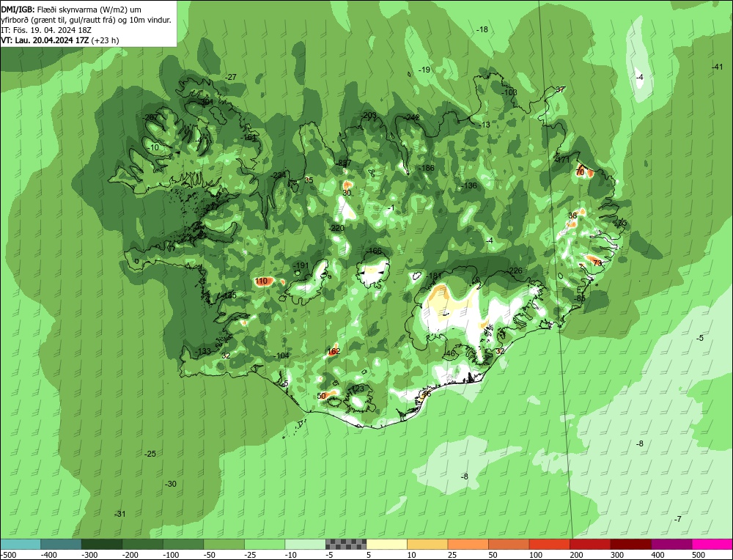Select the purple 400 to 500 legend swatch
The height and width of the screenshot is (560, 733).
(671, 544)
